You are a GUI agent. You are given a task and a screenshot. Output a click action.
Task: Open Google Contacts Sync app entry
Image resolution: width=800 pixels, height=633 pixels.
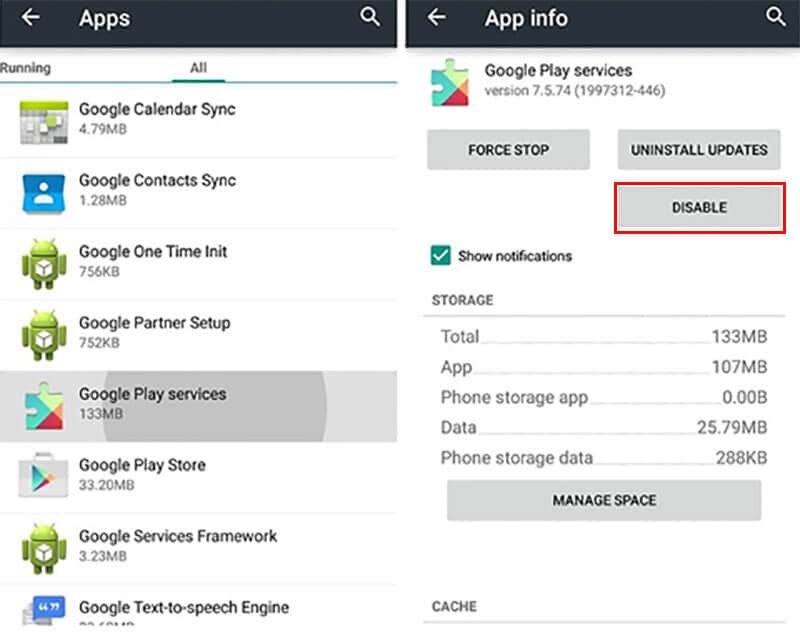[x=198, y=193]
